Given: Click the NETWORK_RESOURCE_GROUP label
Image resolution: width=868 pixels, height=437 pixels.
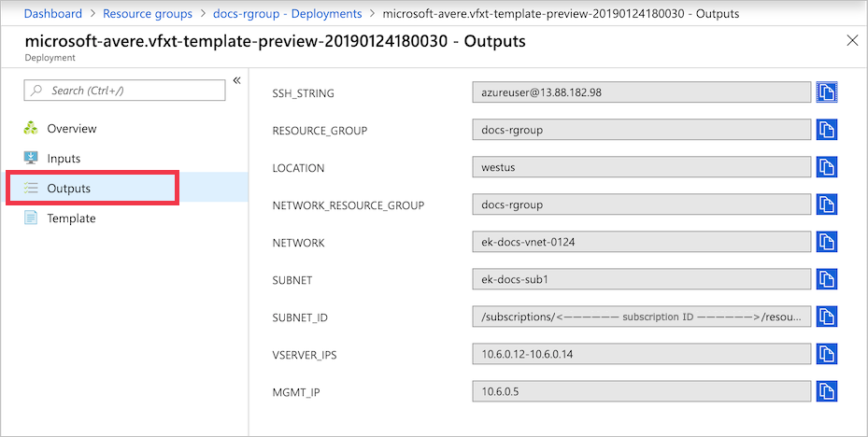Looking at the screenshot, I should click(x=349, y=205).
